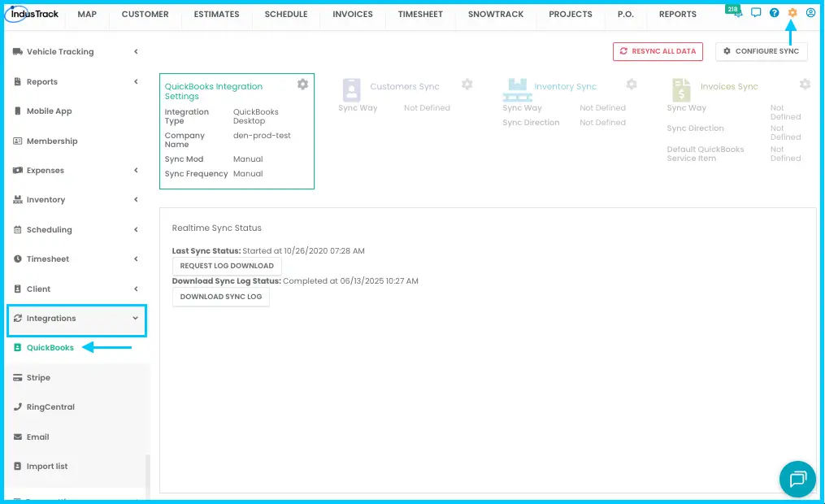Click the Invoices Sync title

pyautogui.click(x=729, y=86)
